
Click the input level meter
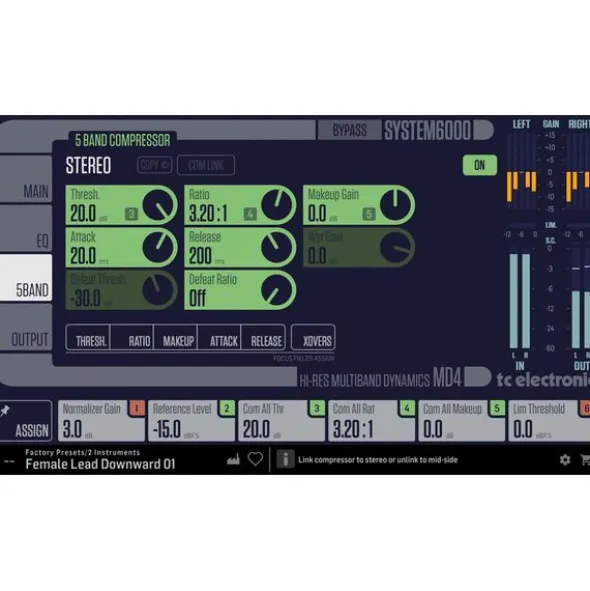click(520, 300)
